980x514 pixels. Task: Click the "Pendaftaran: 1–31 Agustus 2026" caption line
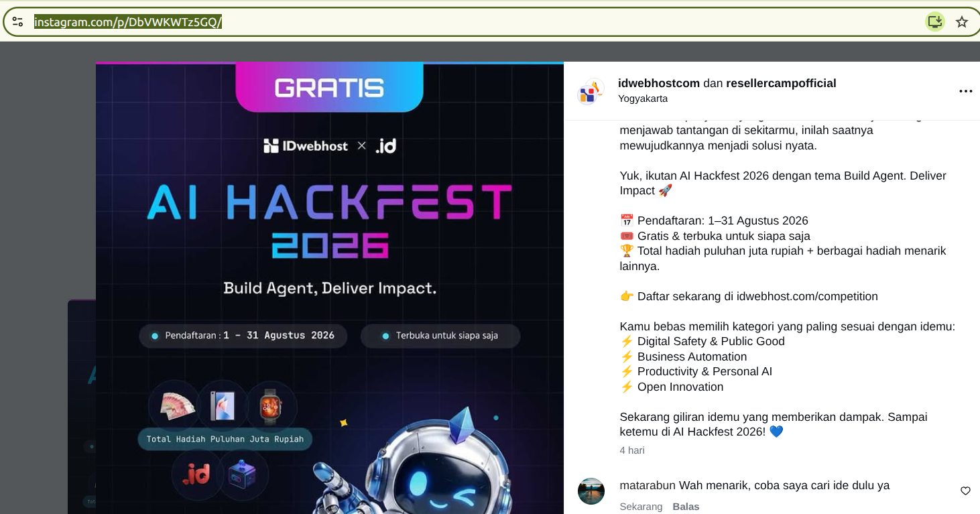(714, 220)
